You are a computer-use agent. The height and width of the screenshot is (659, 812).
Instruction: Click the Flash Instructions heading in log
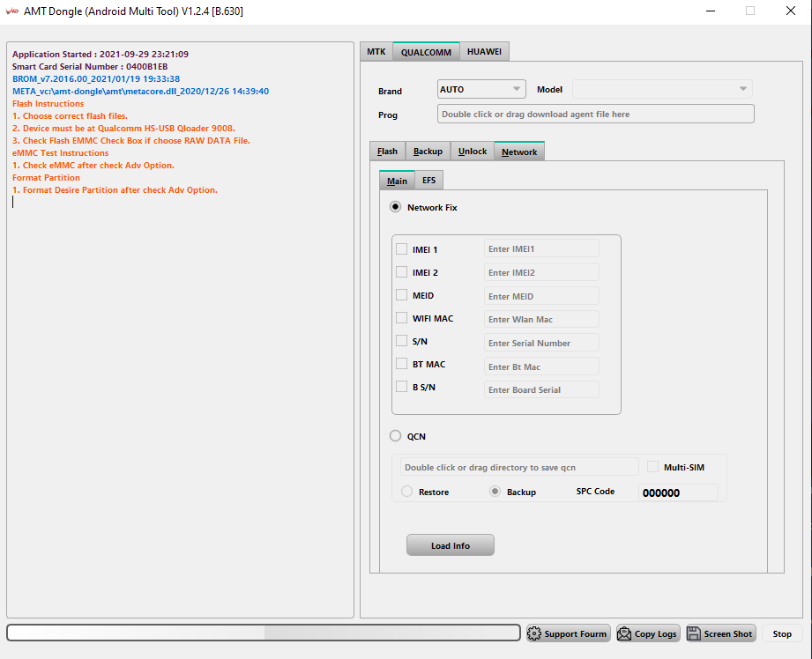[48, 104]
